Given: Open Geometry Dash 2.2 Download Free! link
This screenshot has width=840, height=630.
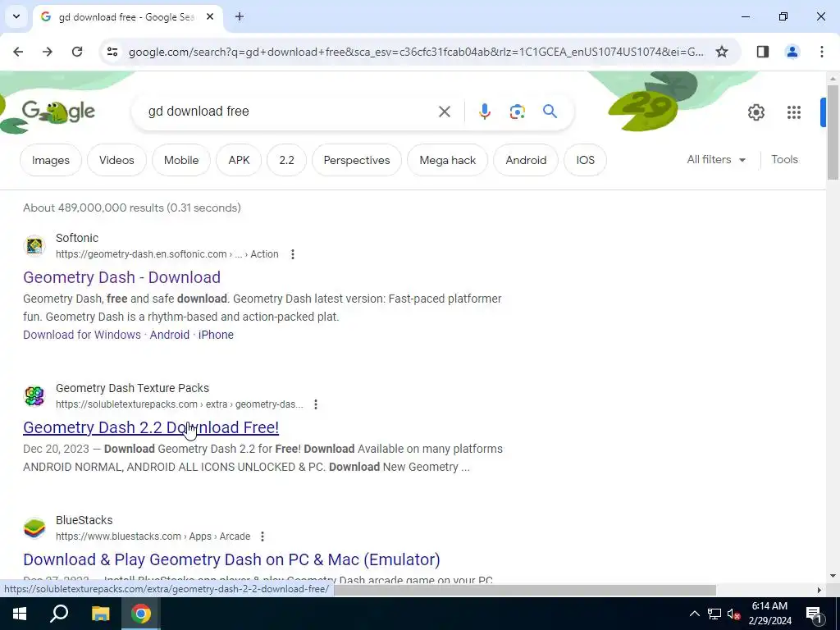Looking at the screenshot, I should [151, 427].
